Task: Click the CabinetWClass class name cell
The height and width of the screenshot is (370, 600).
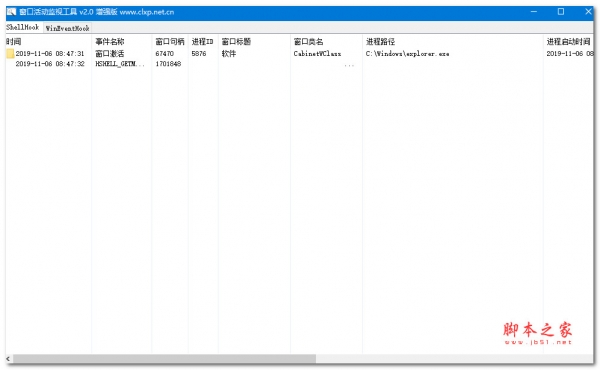Action: tap(317, 54)
